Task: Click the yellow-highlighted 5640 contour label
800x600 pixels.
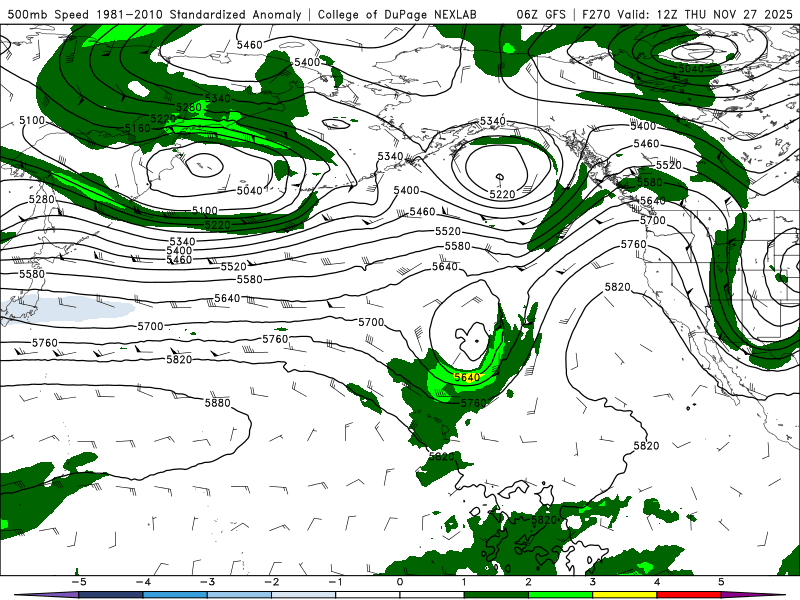Action: pyautogui.click(x=467, y=378)
